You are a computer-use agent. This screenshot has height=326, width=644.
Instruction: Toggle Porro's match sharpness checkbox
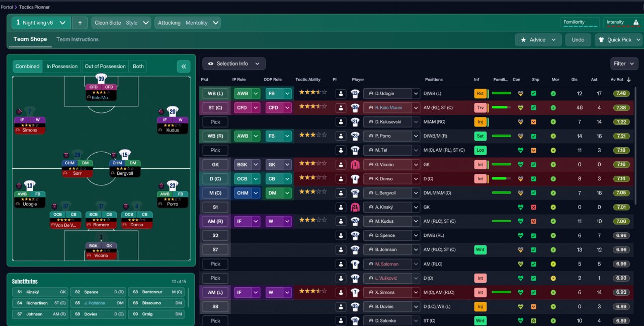point(534,136)
